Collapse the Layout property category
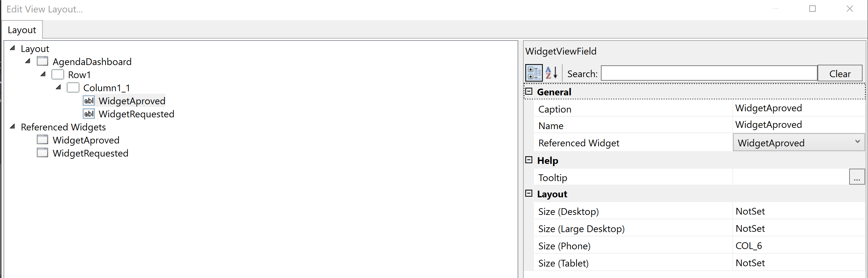Image resolution: width=868 pixels, height=278 pixels. click(x=529, y=194)
